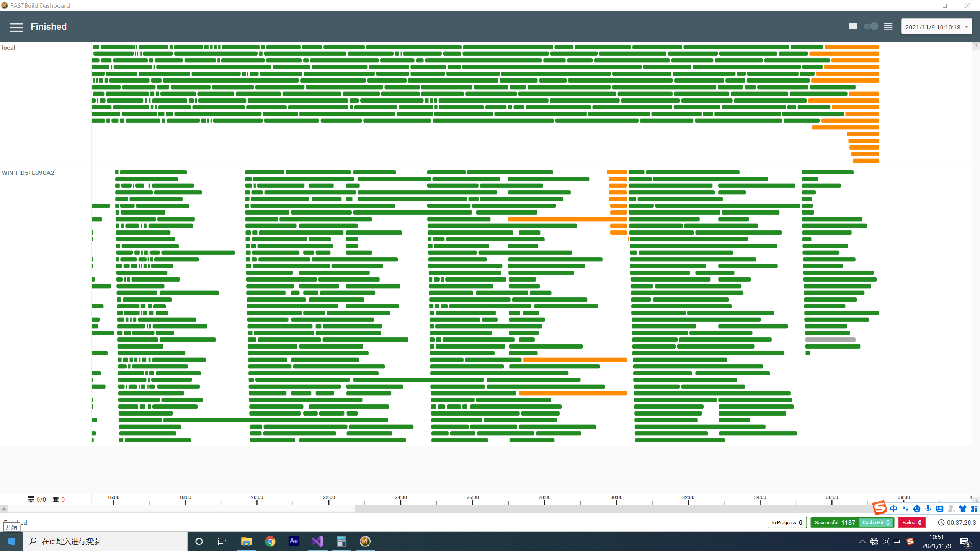The image size is (980, 551).
Task: Click the Cache Hit count badge
Action: point(876,523)
